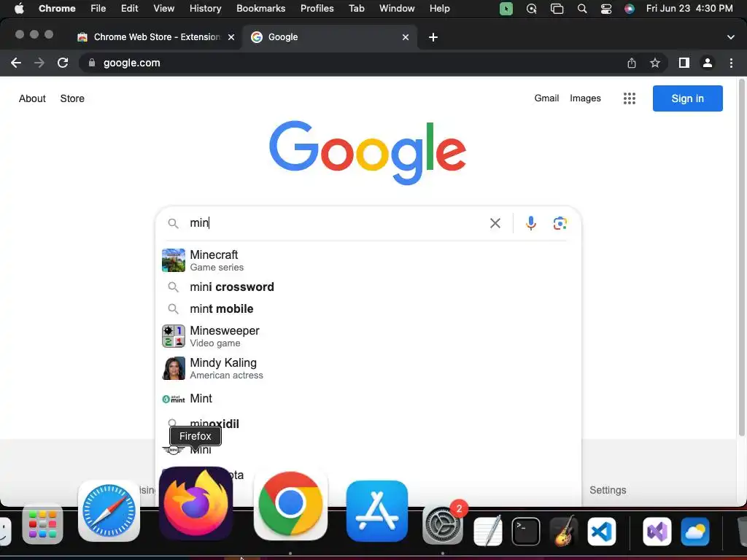Select the minoxidil suggestion
The width and height of the screenshot is (747, 560).
pyautogui.click(x=368, y=423)
